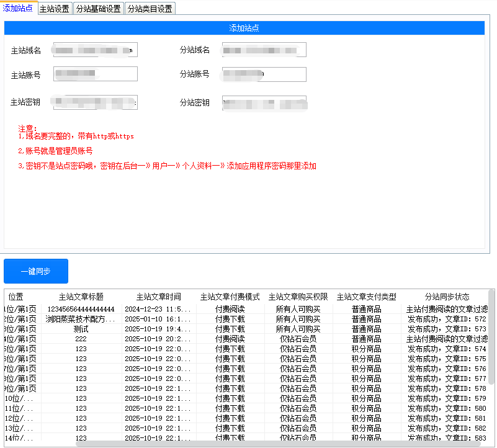Click the 添加站点 tab
Screen dimensions: 497x448
pyautogui.click(x=18, y=8)
